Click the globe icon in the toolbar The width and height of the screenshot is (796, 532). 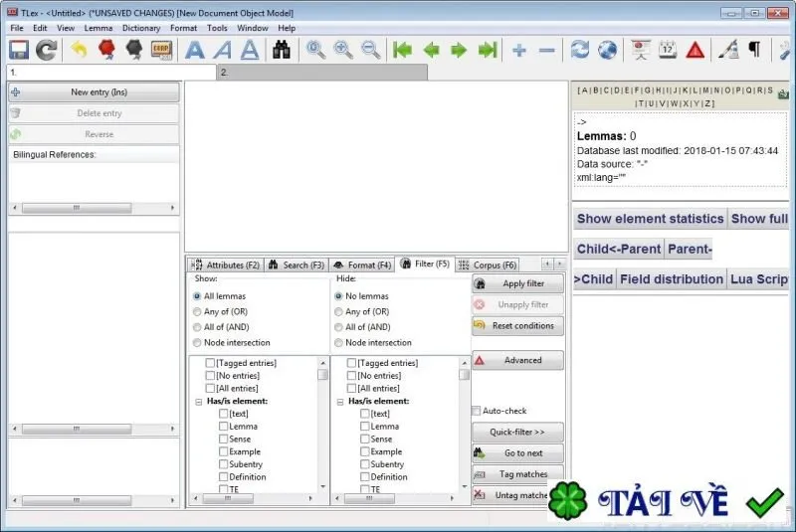point(607,50)
